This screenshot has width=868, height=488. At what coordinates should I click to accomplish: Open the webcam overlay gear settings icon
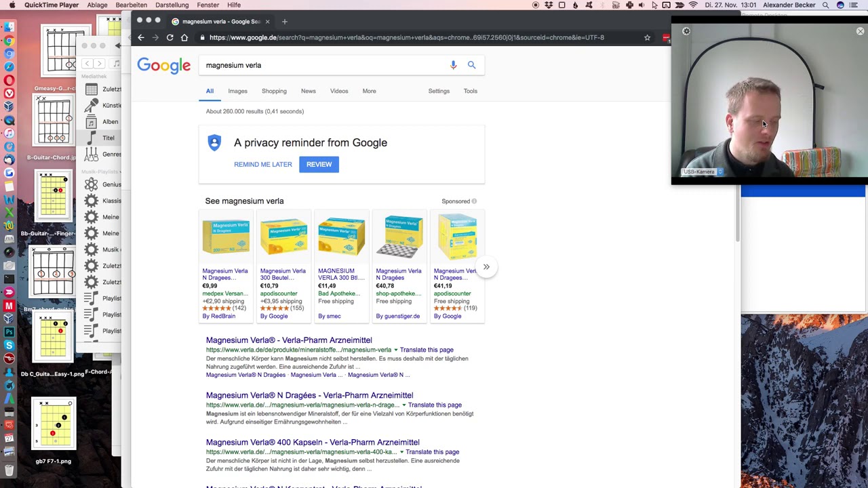[x=686, y=31]
